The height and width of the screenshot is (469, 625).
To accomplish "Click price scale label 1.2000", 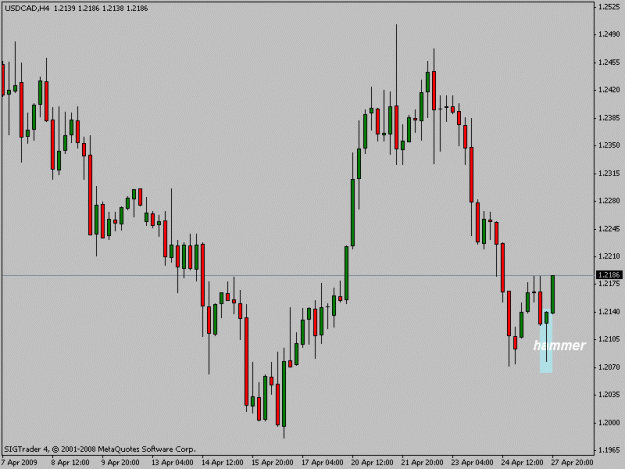I will coord(609,422).
